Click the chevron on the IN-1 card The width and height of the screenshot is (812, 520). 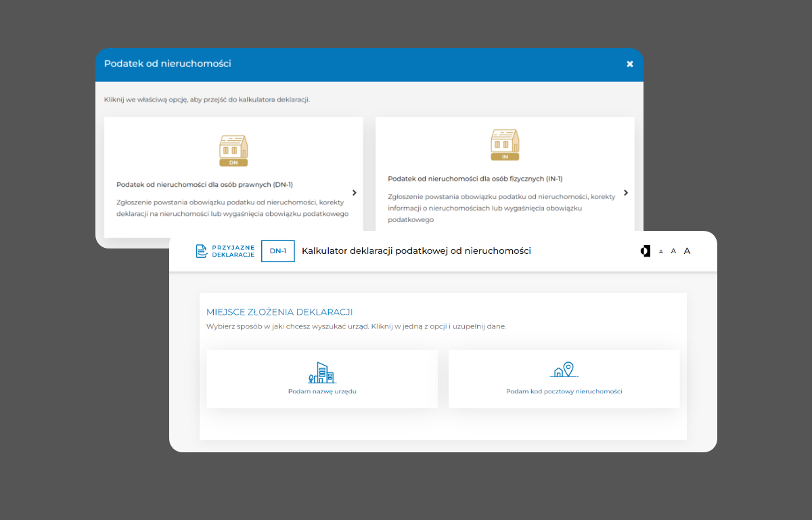tap(626, 193)
